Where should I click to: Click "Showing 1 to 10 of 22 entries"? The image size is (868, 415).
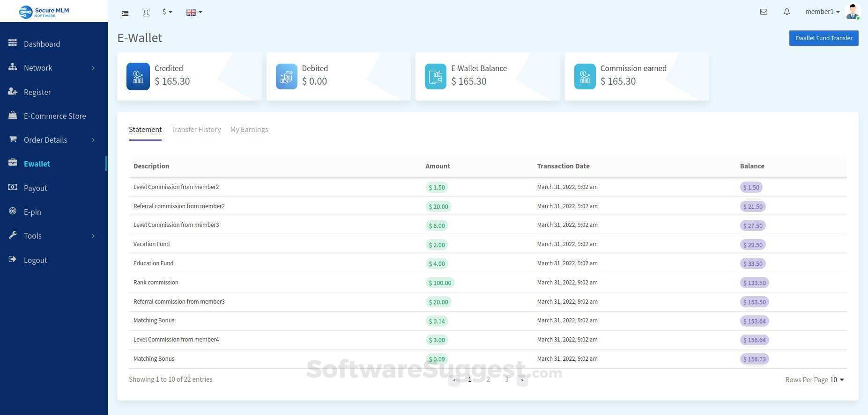pyautogui.click(x=171, y=379)
